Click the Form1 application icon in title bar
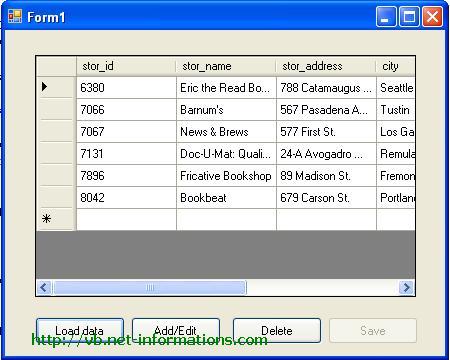The height and width of the screenshot is (360, 450). tap(15, 16)
